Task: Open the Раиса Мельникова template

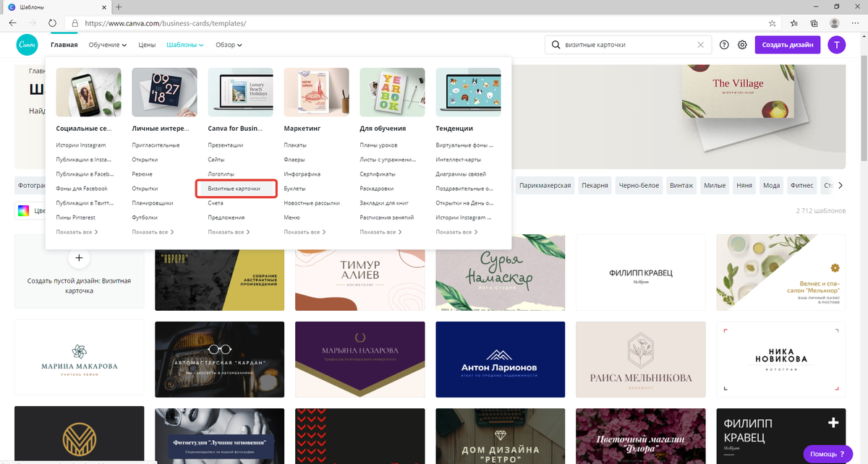Action: tap(640, 359)
